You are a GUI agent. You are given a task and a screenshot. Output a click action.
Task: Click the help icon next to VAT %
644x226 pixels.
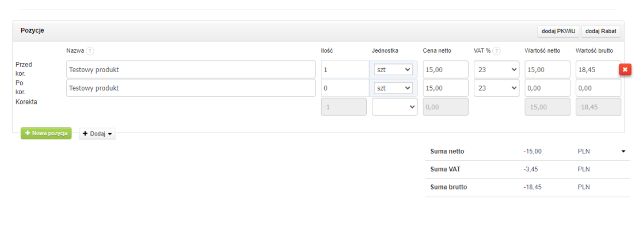[x=497, y=51]
